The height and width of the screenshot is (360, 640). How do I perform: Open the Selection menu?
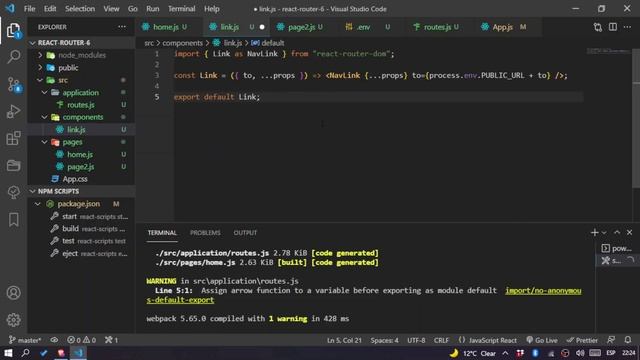80,9
